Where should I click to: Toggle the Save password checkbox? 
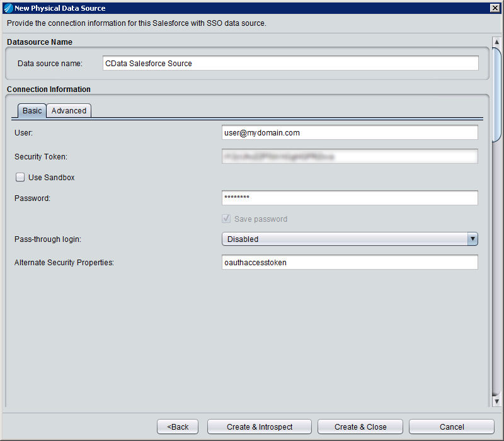(226, 219)
